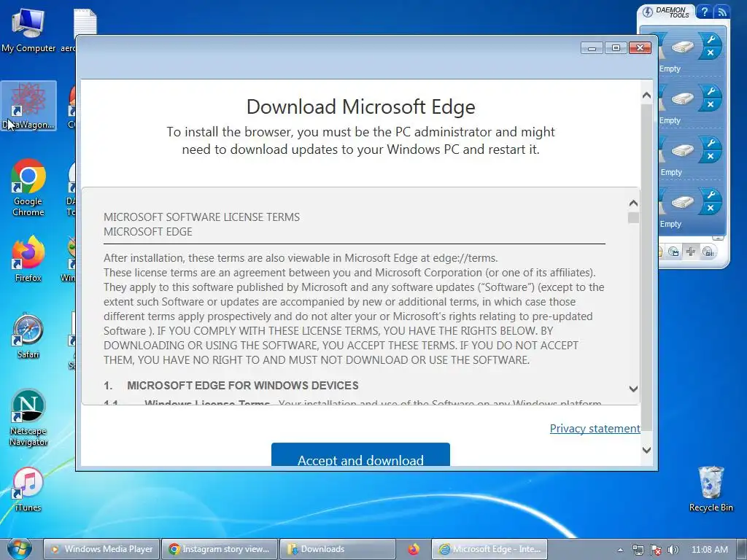Viewport: 747px width, 560px height.
Task: Click 'MICROSOFT SOFTWARE LICENSE TERMS' heading
Action: click(x=201, y=217)
